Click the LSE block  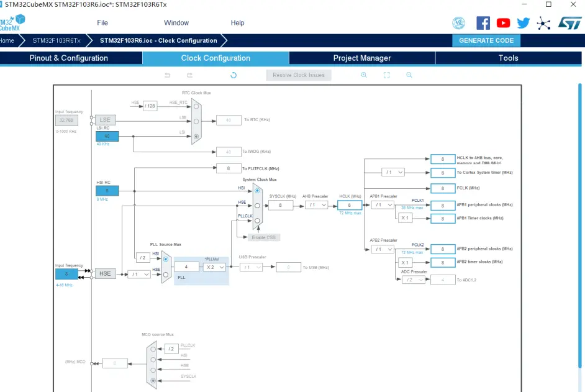[x=105, y=120]
